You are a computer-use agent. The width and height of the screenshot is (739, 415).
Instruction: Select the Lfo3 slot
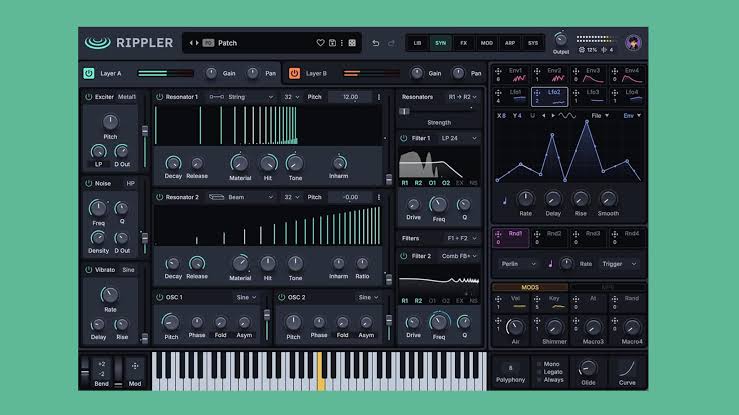(589, 96)
